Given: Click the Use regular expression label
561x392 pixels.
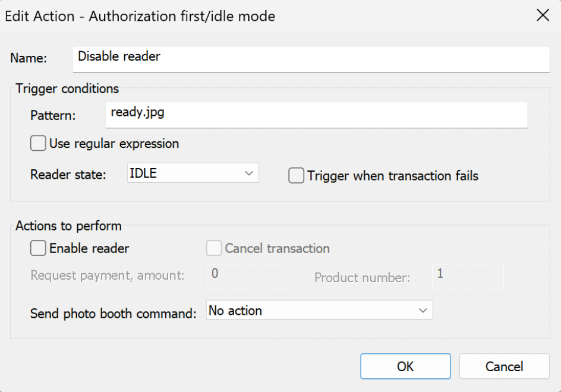Looking at the screenshot, I should (114, 144).
